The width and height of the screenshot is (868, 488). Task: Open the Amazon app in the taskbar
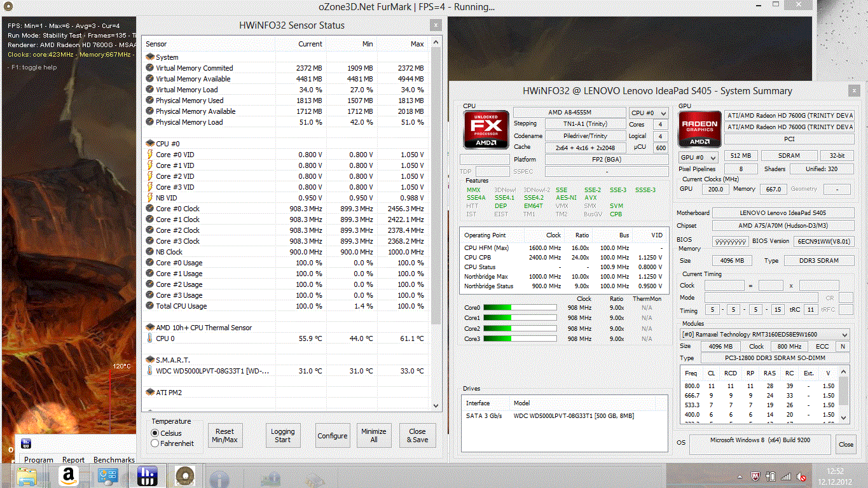[x=67, y=476]
